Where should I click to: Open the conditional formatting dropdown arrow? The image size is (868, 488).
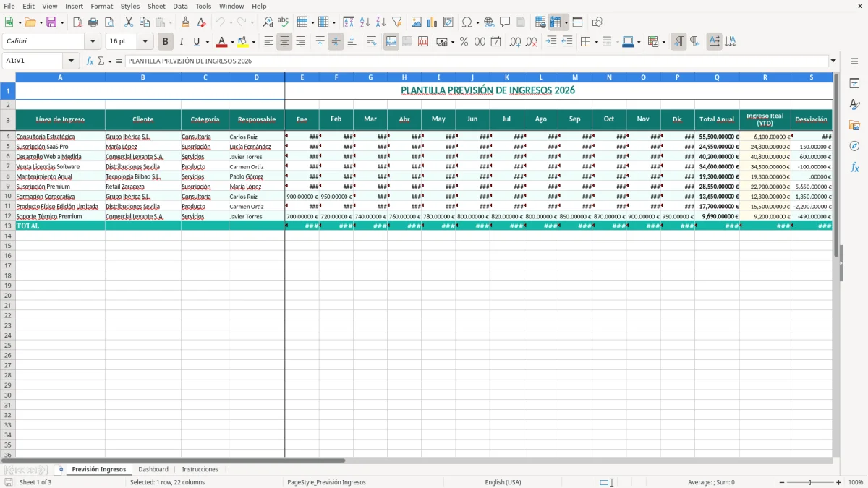pyautogui.click(x=663, y=42)
